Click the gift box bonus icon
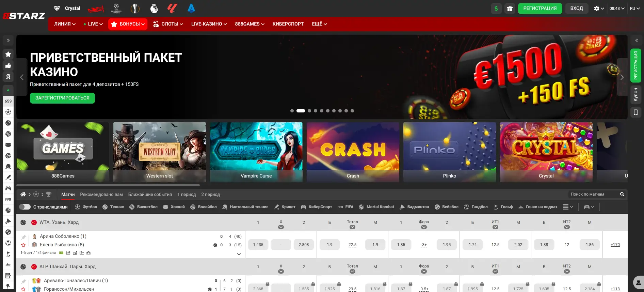This screenshot has height=292, width=644. (510, 9)
